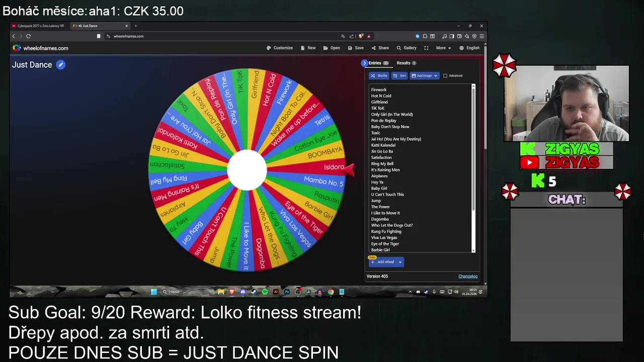This screenshot has width=644, height=362.
Task: Spin the wheel by clicking its center
Action: (x=247, y=169)
